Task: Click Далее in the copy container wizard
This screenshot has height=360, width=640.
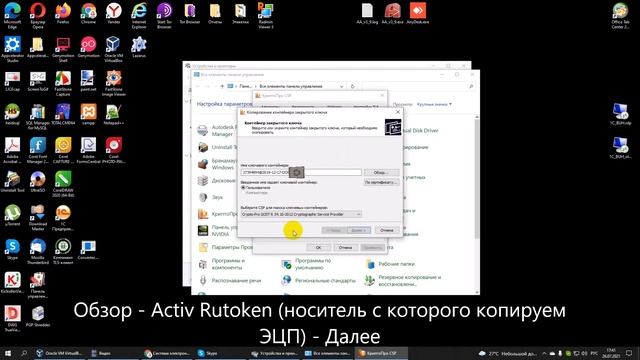Action: [359, 231]
